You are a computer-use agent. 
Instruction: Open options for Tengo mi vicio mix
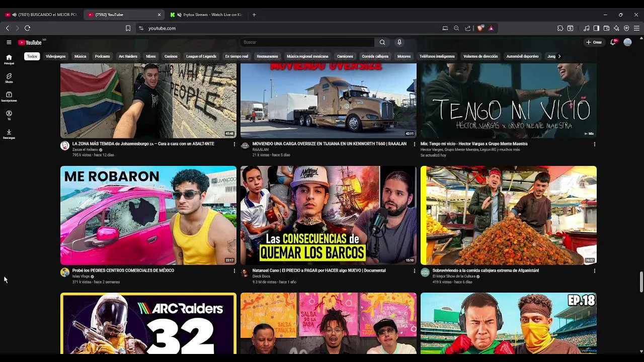point(594,144)
